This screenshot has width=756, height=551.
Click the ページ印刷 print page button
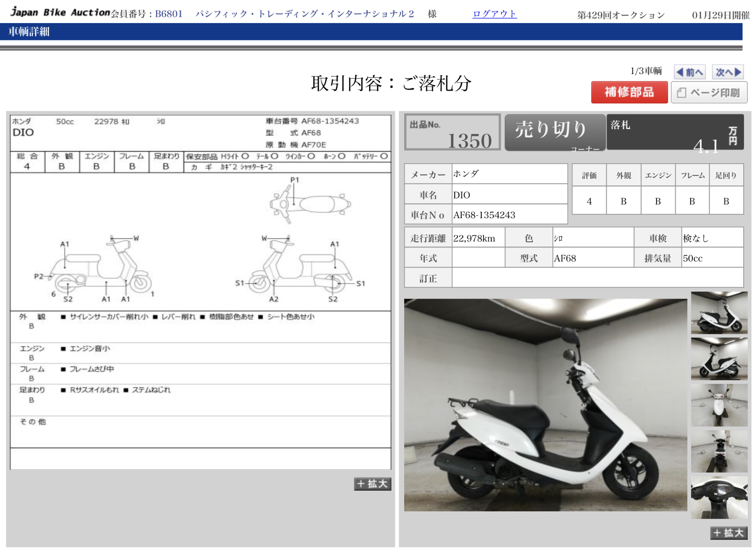(x=709, y=93)
